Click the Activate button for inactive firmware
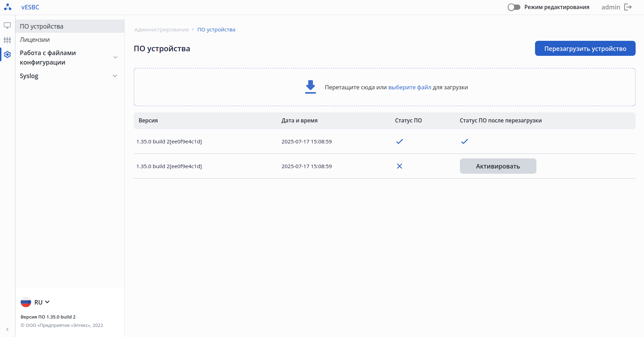Image resolution: width=644 pixels, height=337 pixels. 498,166
